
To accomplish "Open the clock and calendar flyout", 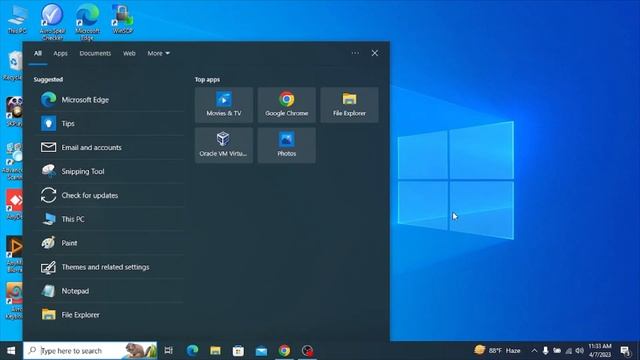I will point(600,351).
